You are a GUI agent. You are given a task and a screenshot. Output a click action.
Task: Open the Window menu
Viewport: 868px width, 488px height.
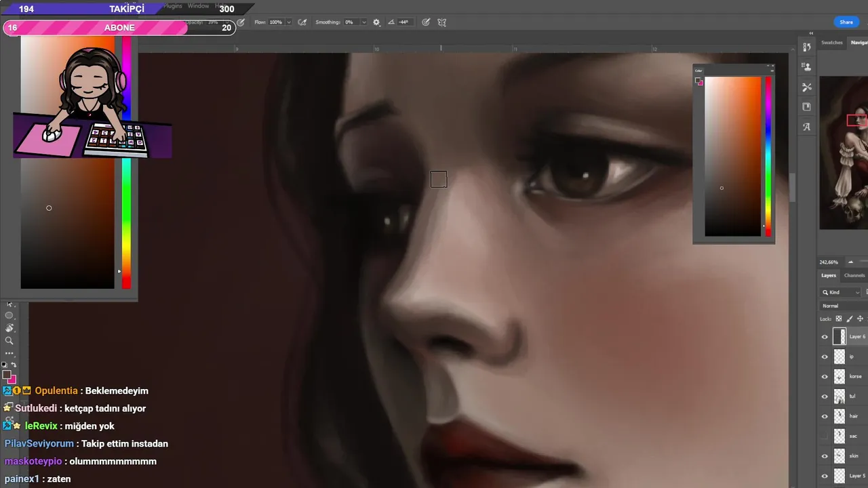[199, 6]
